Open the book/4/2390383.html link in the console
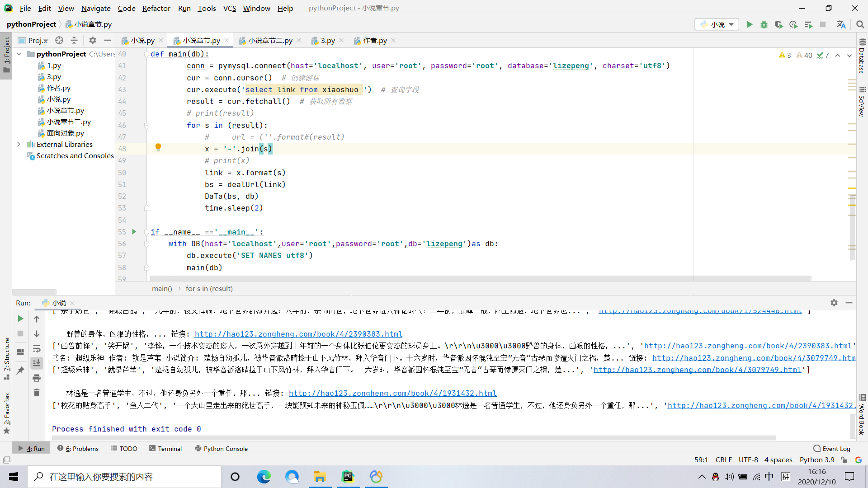Screen dimensions: 868x488 pos(298,334)
